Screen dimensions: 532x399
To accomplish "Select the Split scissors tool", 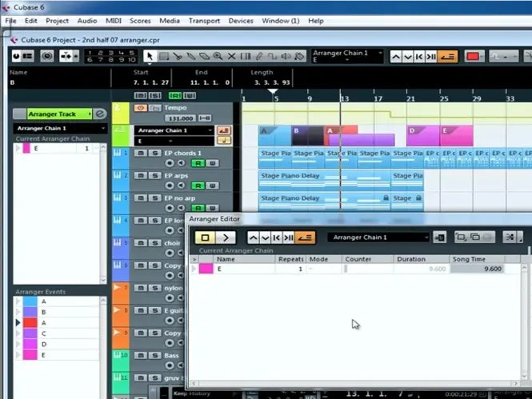I will [178, 56].
